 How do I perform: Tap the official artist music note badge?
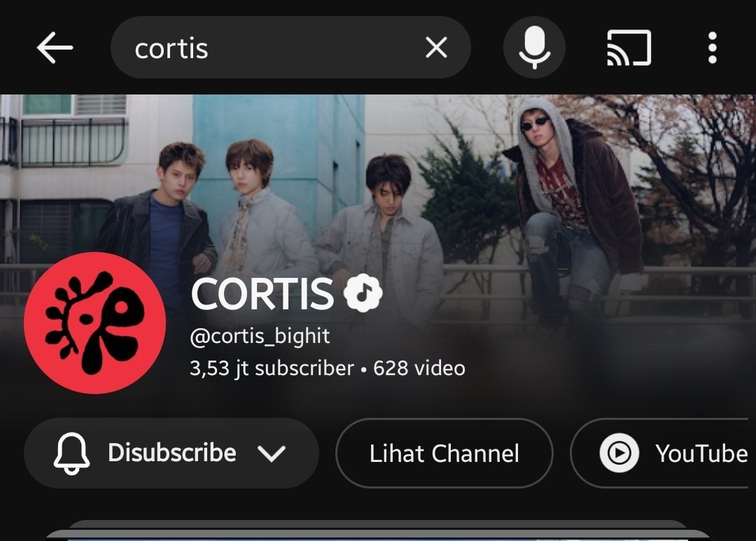click(x=363, y=293)
